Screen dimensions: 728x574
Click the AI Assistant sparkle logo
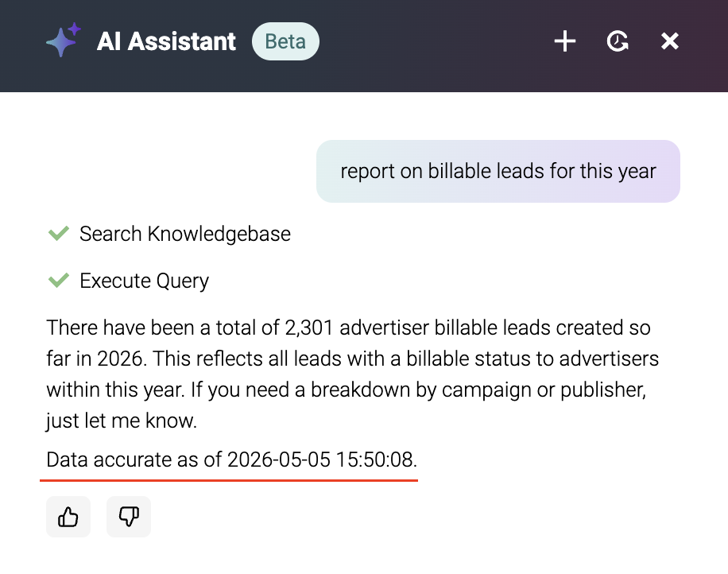click(64, 41)
